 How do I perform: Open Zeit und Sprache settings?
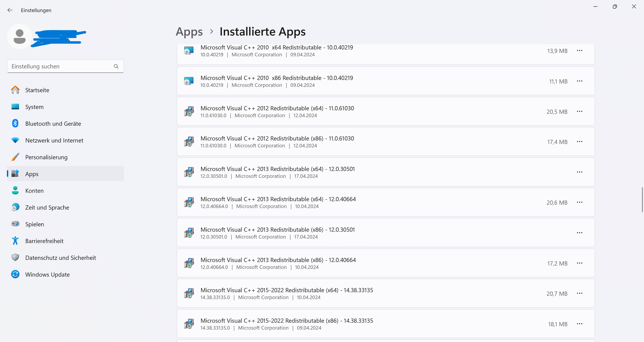[x=47, y=208]
